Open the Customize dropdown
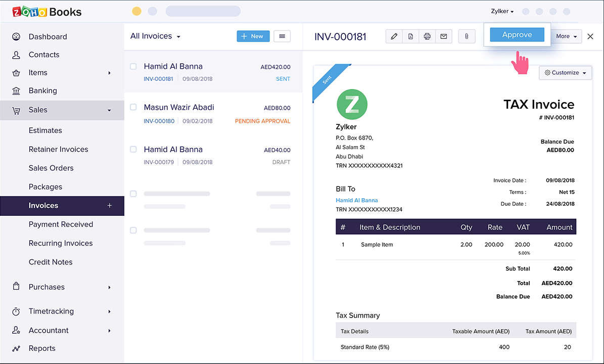 (x=565, y=73)
